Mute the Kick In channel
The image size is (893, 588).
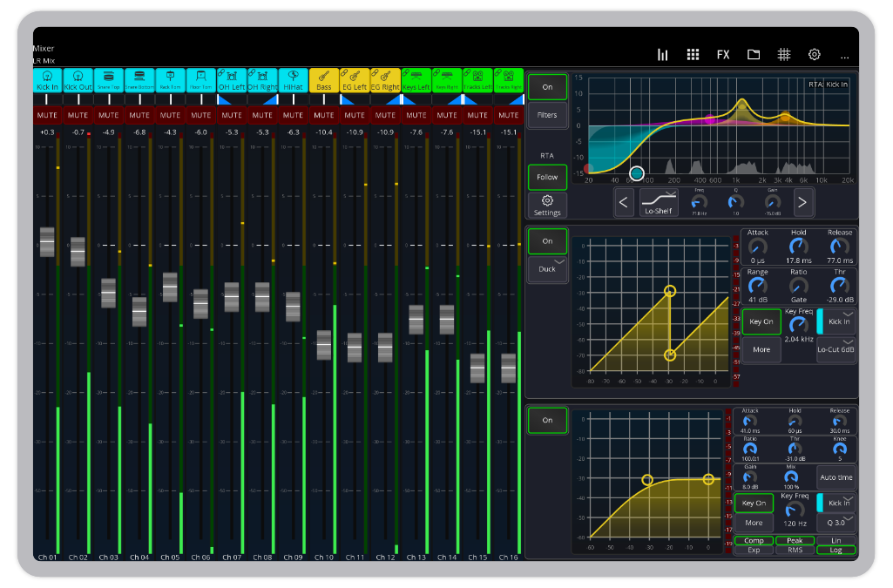coord(47,115)
